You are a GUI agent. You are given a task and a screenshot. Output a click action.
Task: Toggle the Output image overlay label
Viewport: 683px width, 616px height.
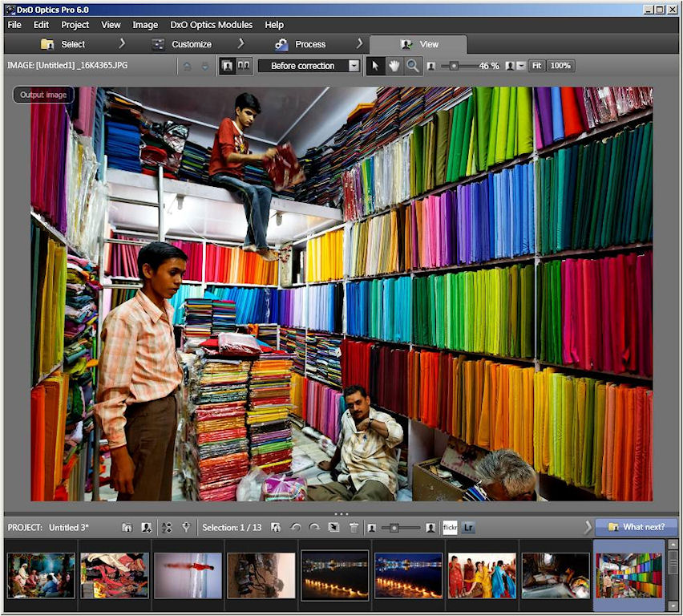pyautogui.click(x=43, y=95)
